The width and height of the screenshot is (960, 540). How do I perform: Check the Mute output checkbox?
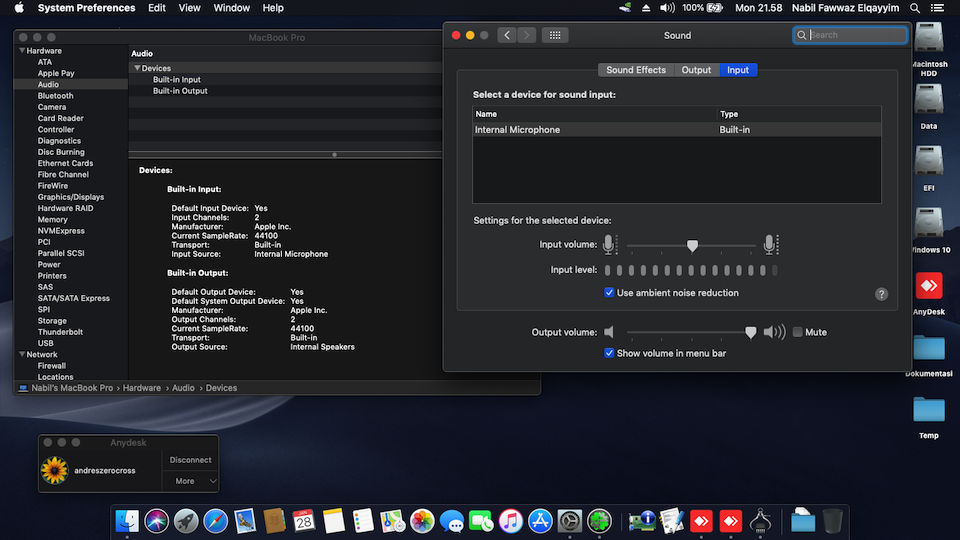pos(798,332)
